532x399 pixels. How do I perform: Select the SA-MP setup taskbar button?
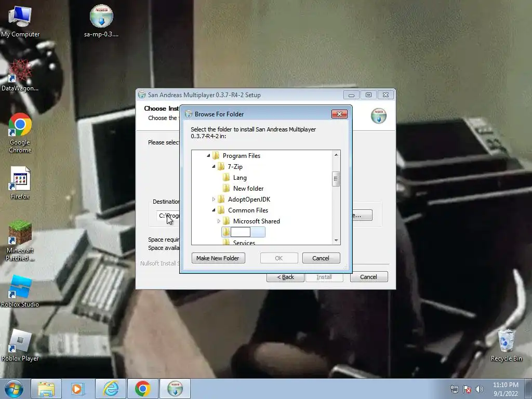coord(175,389)
